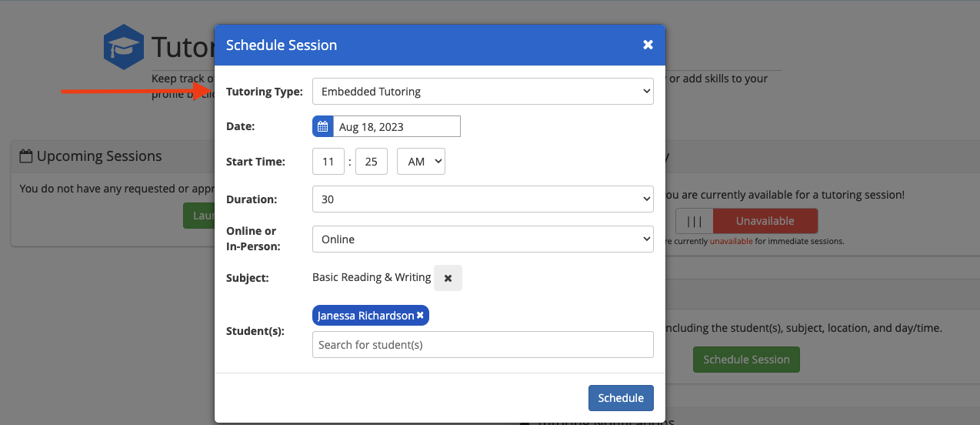Click the start time hour field
The image size is (980, 425).
coord(328,162)
